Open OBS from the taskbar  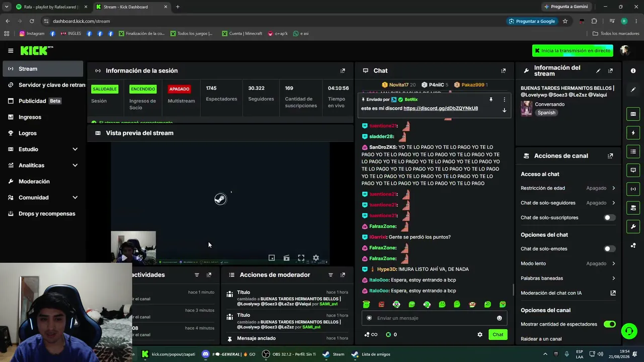point(289,354)
